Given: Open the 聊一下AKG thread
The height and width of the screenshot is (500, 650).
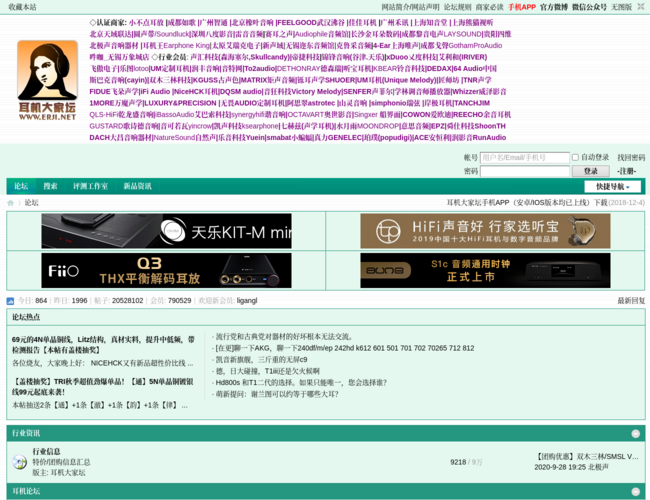Looking at the screenshot, I should click(345, 348).
